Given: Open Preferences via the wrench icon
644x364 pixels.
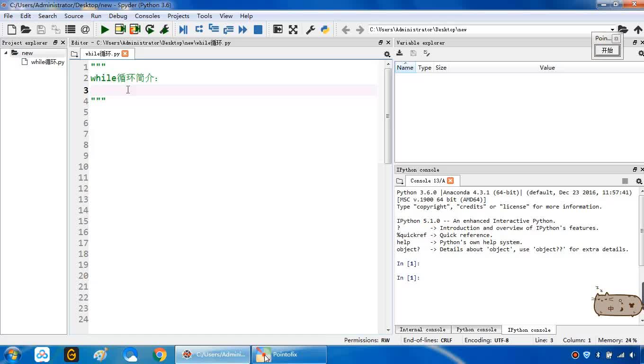Looking at the screenshot, I should [x=311, y=30].
